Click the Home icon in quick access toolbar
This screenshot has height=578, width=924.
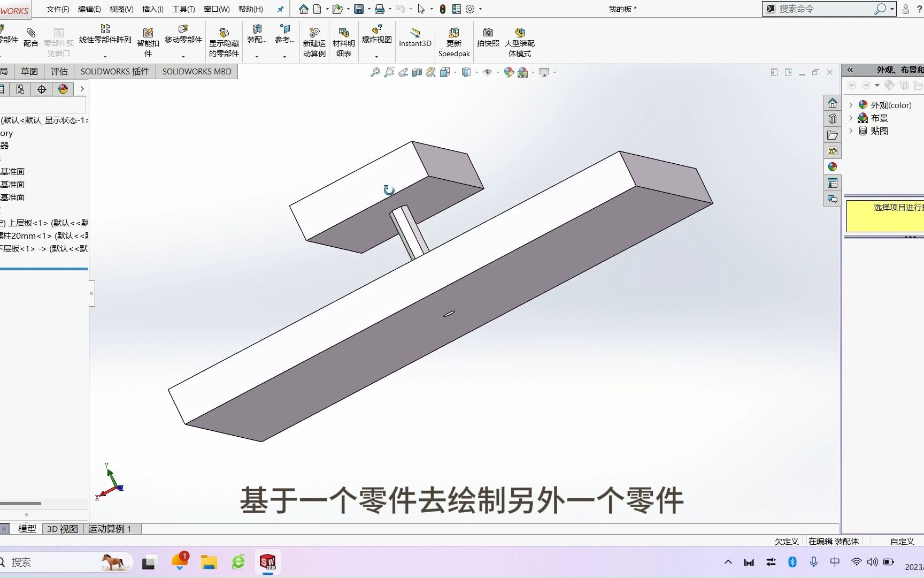[x=304, y=9]
